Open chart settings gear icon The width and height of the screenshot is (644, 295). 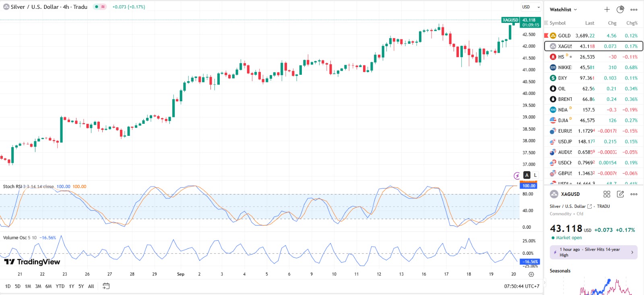coord(531,274)
